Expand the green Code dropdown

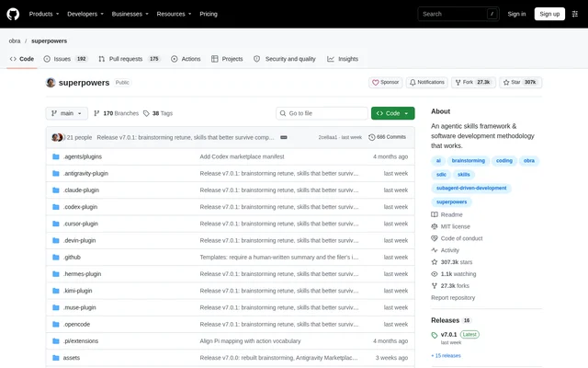(x=392, y=113)
